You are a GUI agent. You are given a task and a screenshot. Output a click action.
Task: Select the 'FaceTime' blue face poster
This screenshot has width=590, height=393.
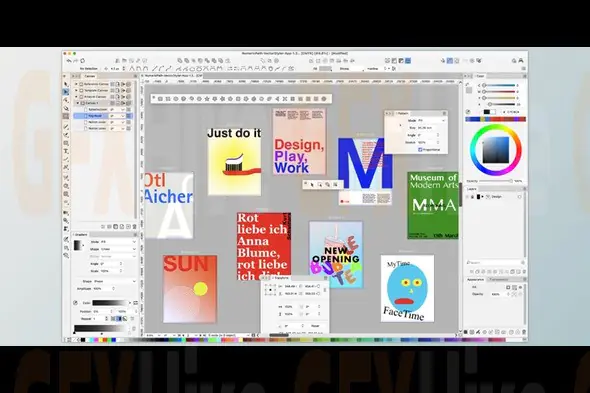coord(407,288)
